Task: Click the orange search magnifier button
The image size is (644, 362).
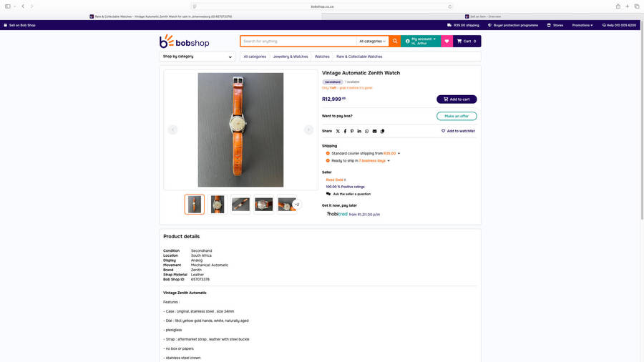Action: click(x=395, y=41)
